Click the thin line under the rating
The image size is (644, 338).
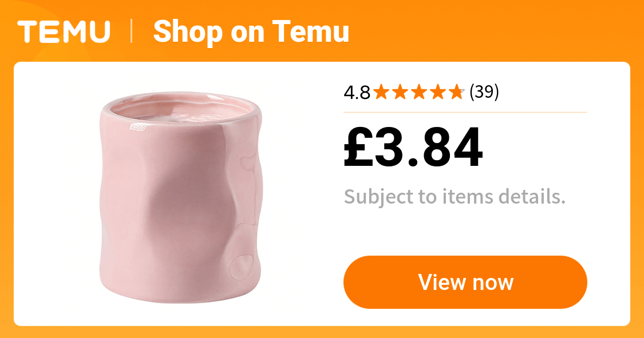coord(465,112)
